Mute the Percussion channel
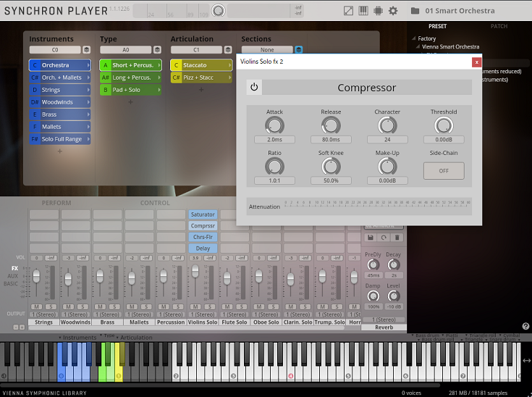Screen dimensions: 532x397 (164, 306)
